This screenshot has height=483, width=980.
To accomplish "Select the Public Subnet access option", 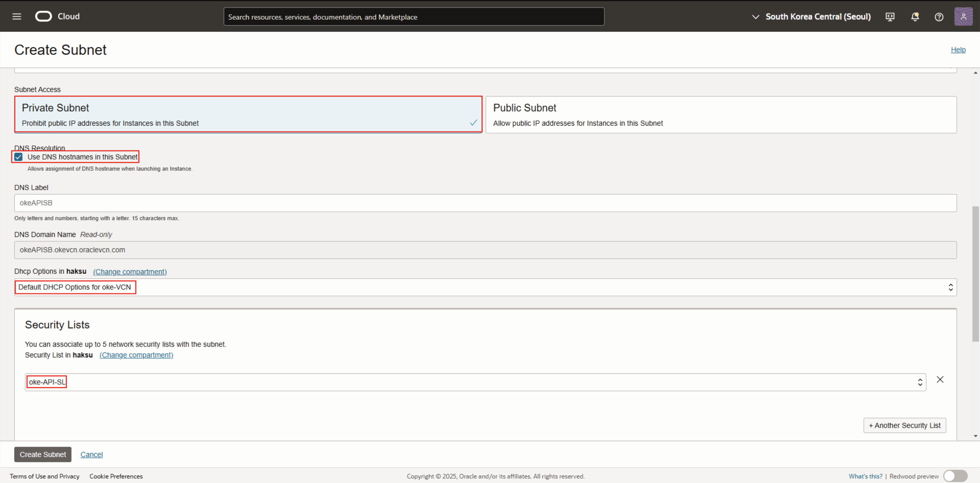I will point(721,114).
